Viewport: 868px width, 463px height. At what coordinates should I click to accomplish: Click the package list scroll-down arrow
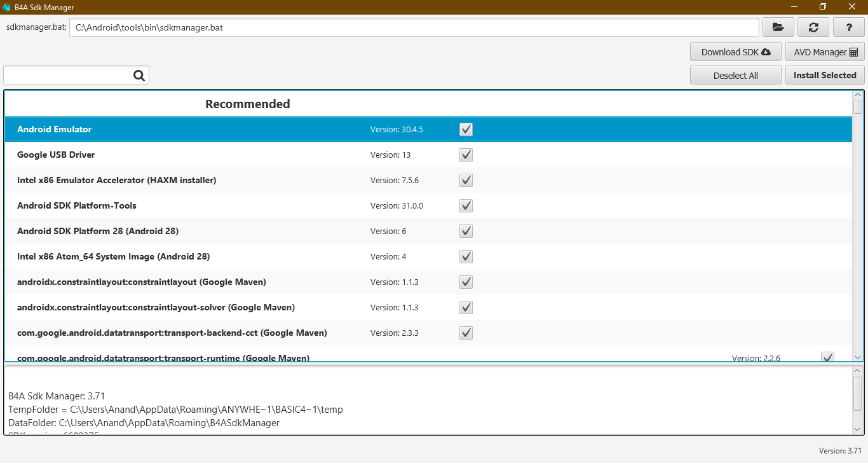pyautogui.click(x=858, y=357)
